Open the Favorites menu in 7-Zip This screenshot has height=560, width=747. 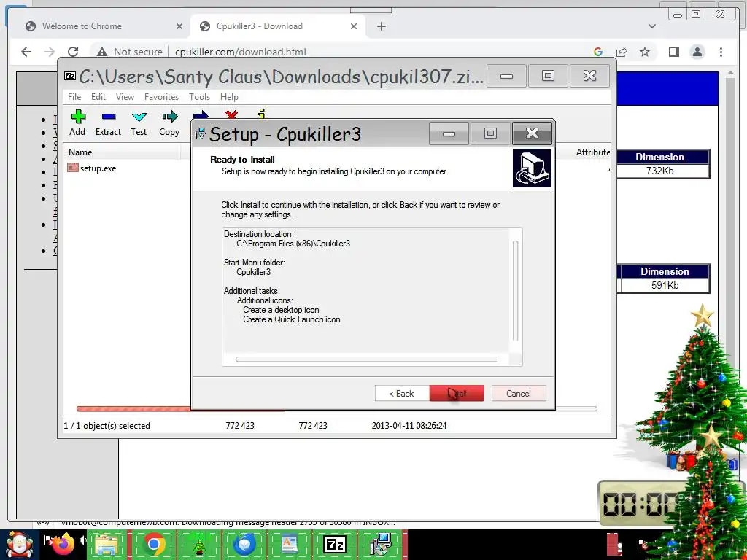161,97
